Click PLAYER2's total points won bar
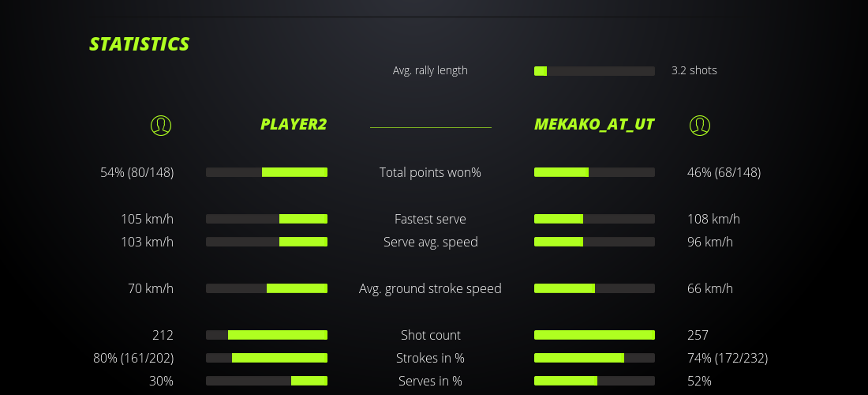The width and height of the screenshot is (868, 395). tap(267, 172)
